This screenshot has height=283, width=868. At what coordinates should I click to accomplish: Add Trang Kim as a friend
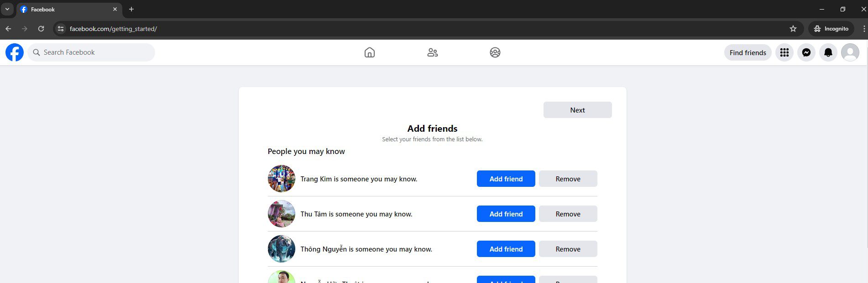coord(506,179)
